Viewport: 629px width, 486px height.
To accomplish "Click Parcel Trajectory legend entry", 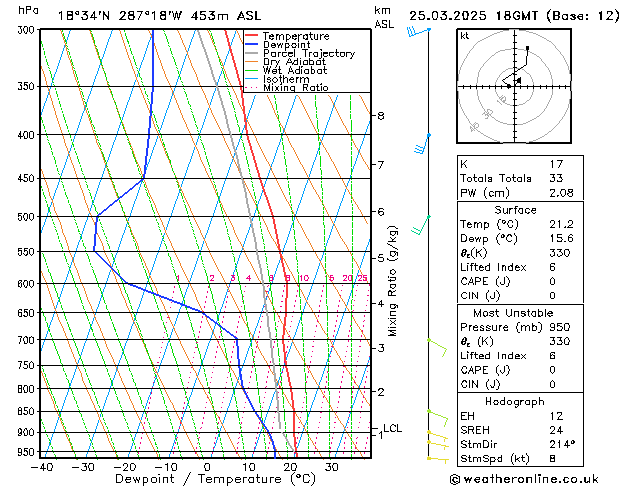I will (309, 53).
